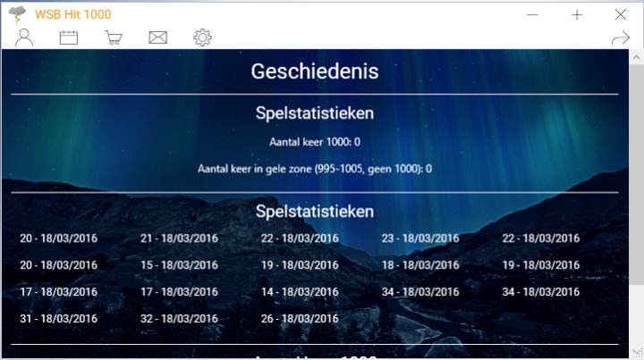Click the '26 - 18/03/2016' entry
This screenshot has width=644, height=360.
click(300, 318)
